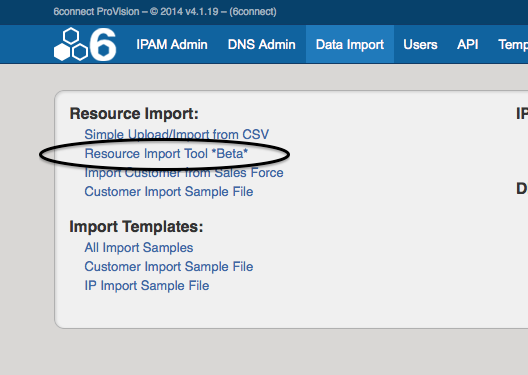Click the Import Templates: heading

tap(136, 227)
